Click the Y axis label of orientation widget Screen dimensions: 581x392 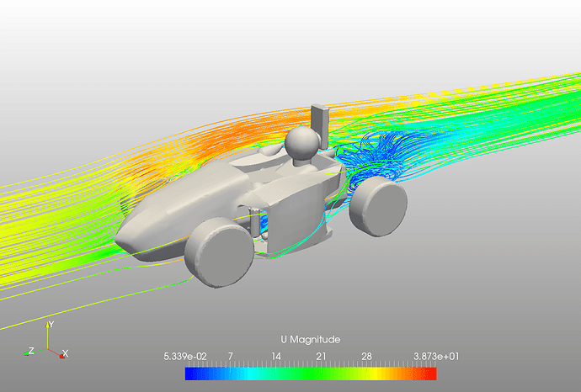51,324
